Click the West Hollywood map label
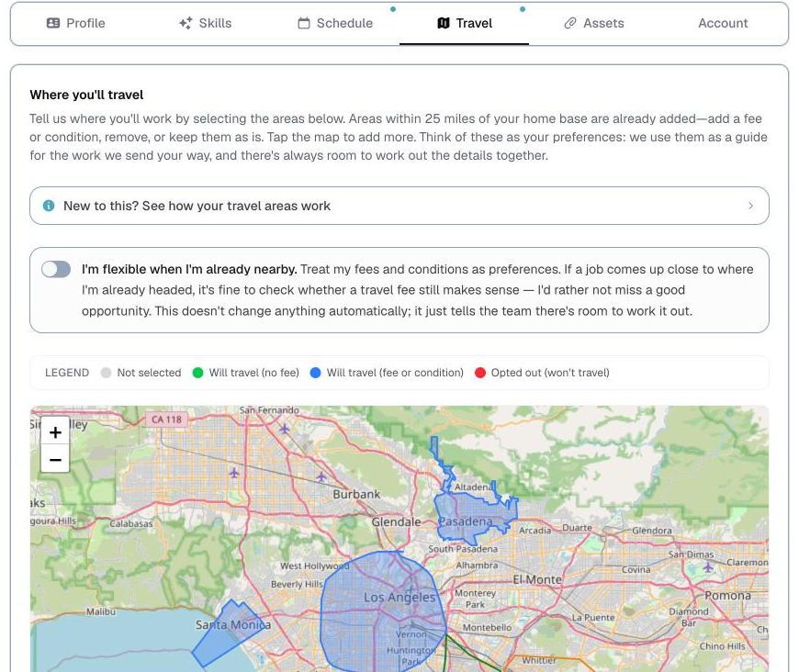This screenshot has height=672, width=799. tap(315, 566)
